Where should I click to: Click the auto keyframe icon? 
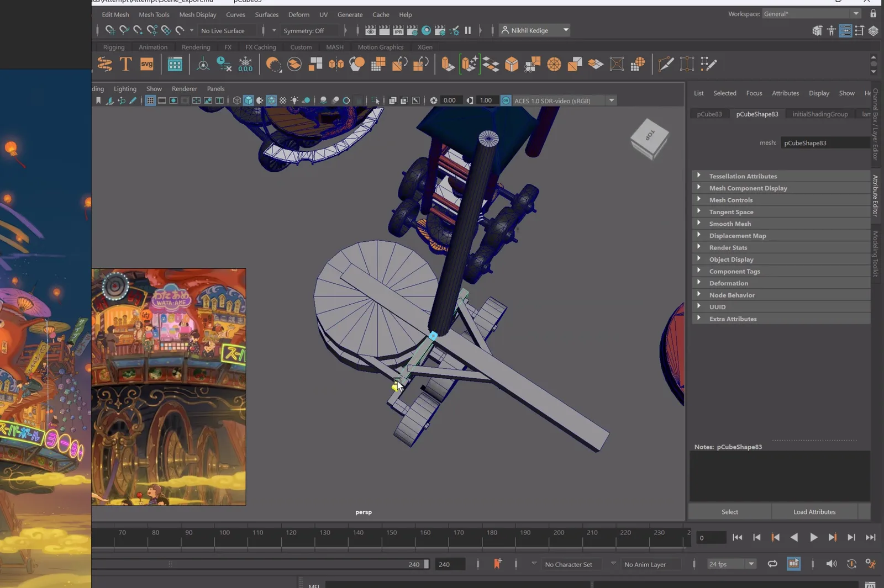(851, 564)
